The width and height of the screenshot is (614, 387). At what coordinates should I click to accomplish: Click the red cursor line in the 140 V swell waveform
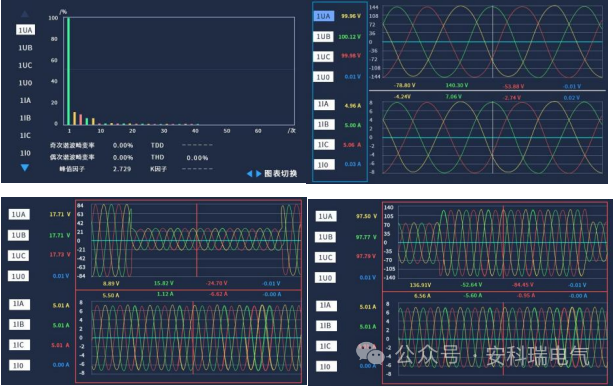504,242
